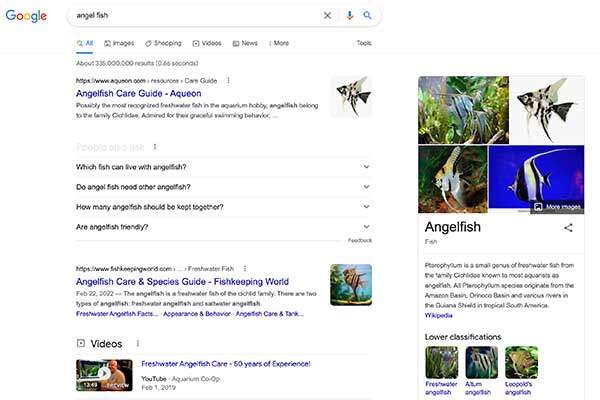This screenshot has height=400, width=600.
Task: Click the Google logo
Action: [26, 16]
